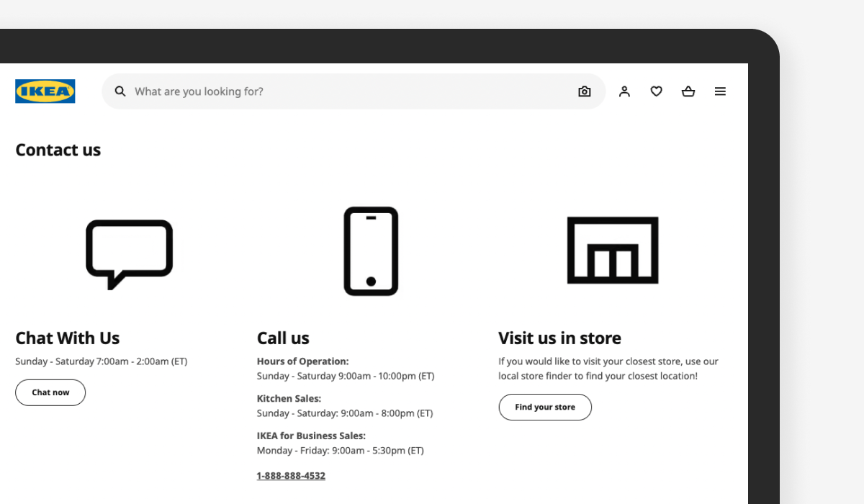Click the search magnifier icon
The width and height of the screenshot is (864, 504).
[x=120, y=91]
